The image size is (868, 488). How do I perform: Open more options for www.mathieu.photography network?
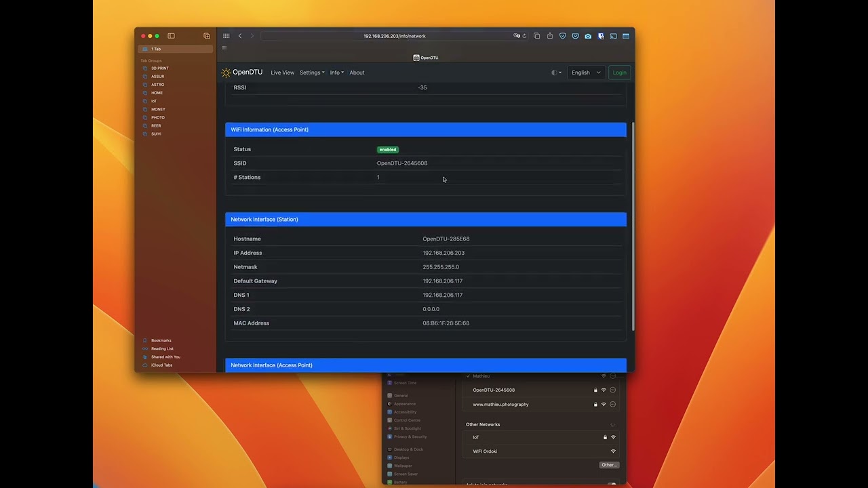pos(612,404)
